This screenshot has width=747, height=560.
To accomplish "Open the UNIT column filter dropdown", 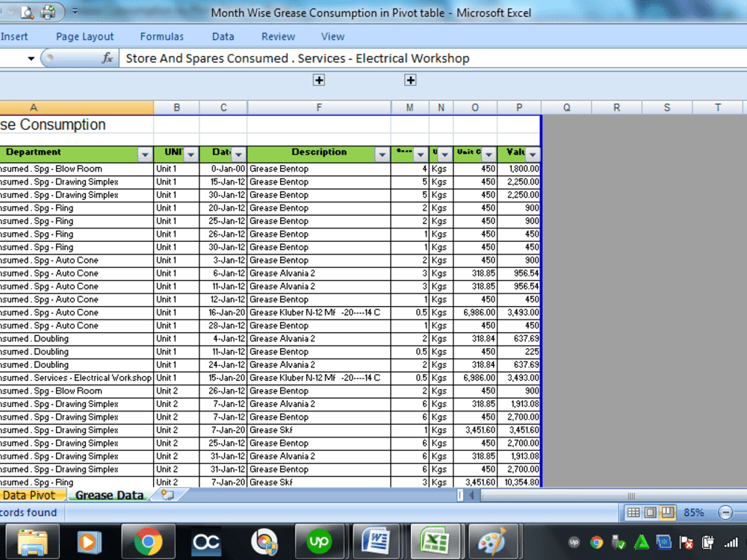I will (x=190, y=154).
